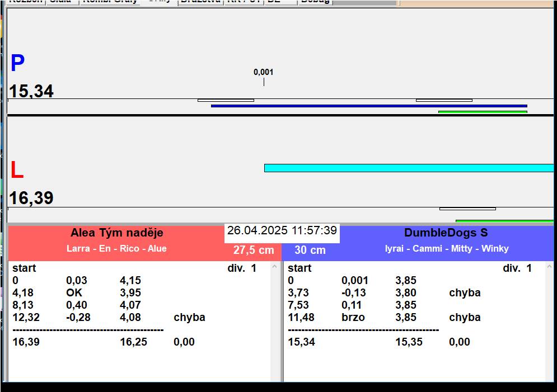Click the red L lane label
This screenshot has height=392, width=557.
pos(17,171)
